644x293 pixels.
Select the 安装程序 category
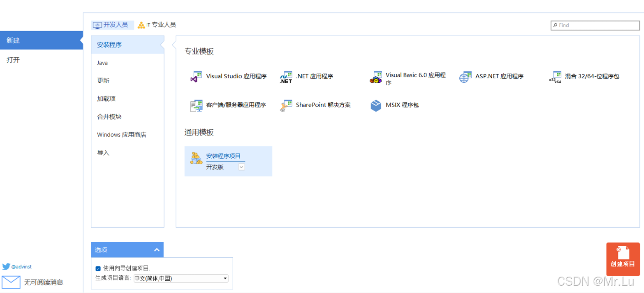(128, 45)
